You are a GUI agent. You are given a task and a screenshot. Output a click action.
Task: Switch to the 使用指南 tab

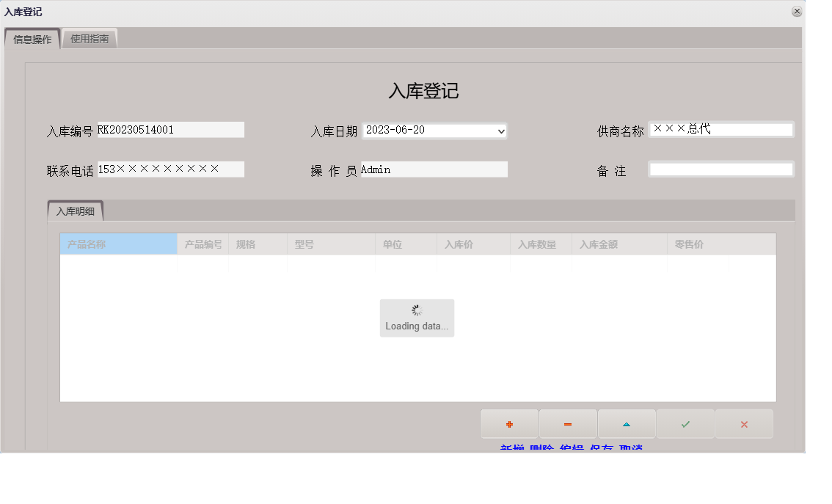tap(90, 37)
